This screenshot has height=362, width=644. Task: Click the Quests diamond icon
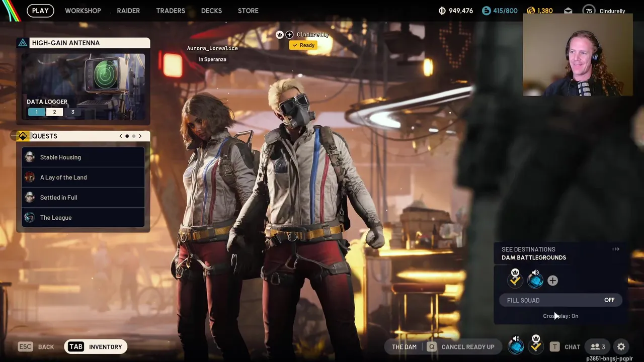tap(23, 136)
